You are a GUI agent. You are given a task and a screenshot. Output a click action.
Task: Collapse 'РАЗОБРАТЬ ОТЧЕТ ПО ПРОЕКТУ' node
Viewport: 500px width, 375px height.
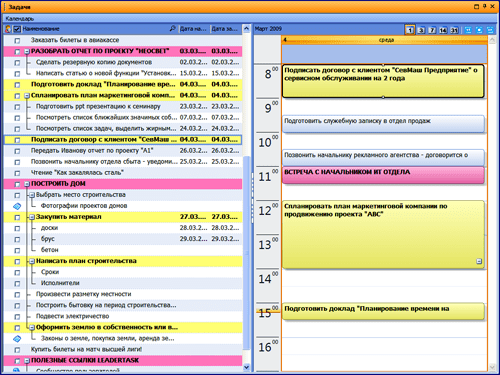tap(27, 52)
